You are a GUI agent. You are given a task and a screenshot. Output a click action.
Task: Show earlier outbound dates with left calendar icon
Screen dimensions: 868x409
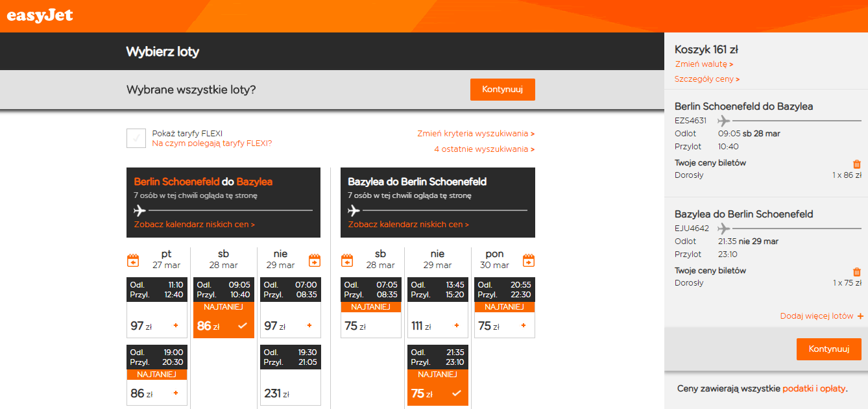tap(133, 261)
